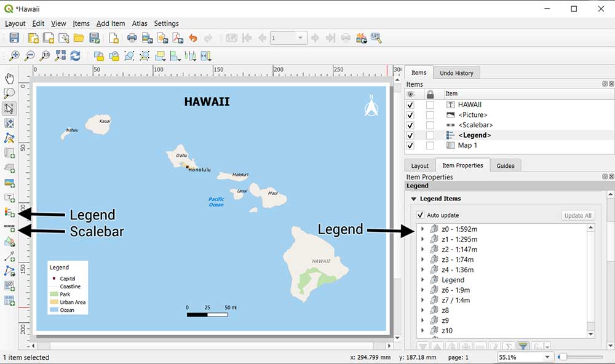Open the Atlas menu
Viewport: 615px width, 364px height.
(x=140, y=23)
